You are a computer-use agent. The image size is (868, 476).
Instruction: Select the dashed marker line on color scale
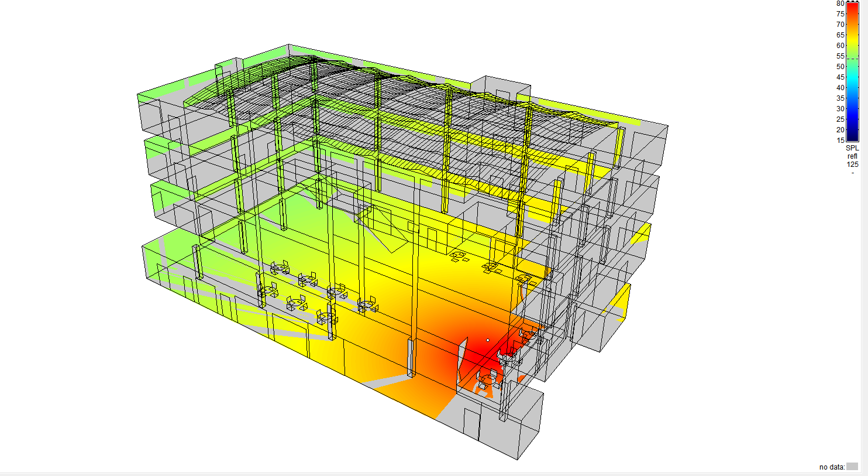tap(852, 59)
